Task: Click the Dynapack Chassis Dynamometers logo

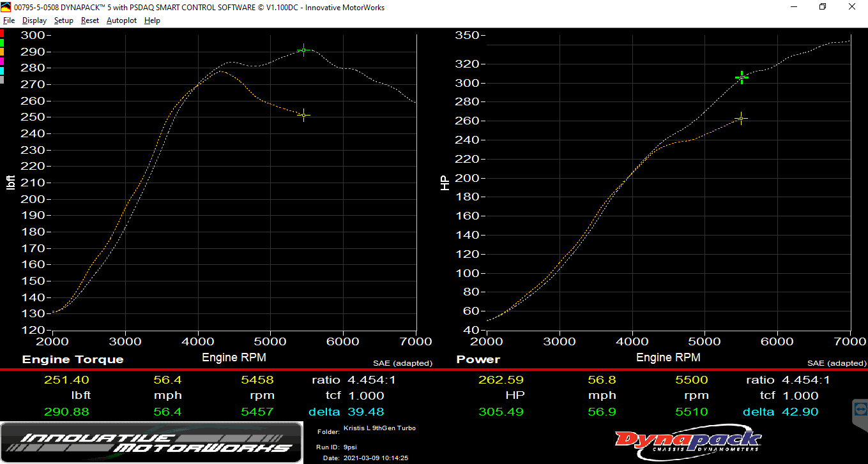Action: [689, 442]
